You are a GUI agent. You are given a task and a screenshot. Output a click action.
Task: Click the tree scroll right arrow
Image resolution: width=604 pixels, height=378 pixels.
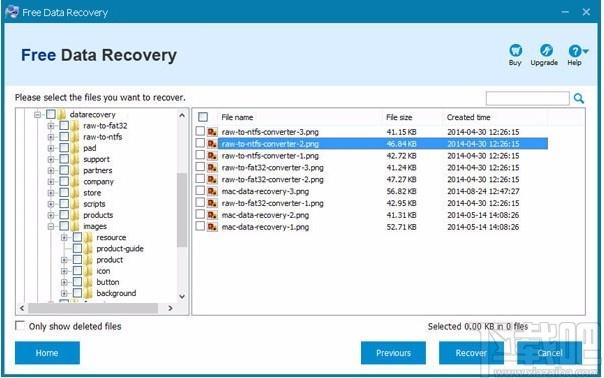[170, 308]
